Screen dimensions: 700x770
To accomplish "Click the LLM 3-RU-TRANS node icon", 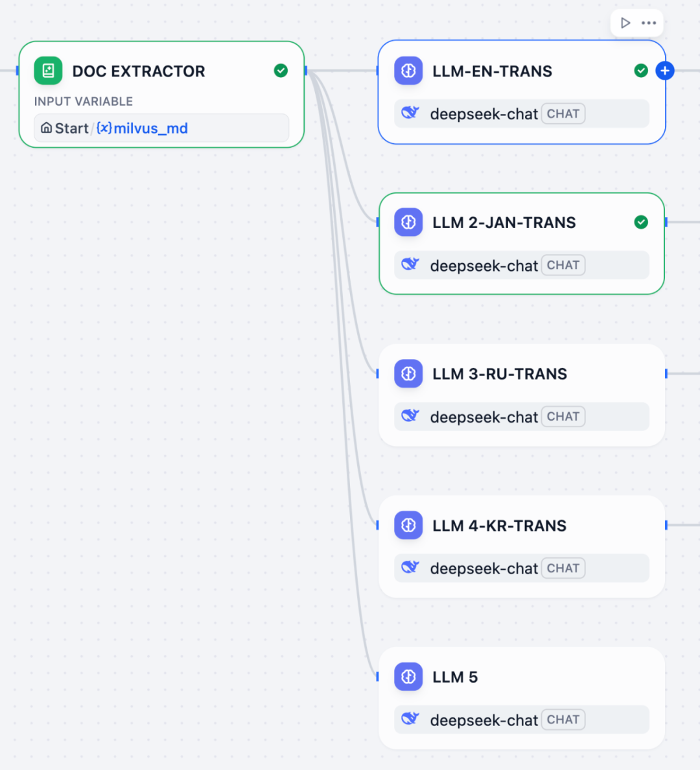I will [408, 373].
